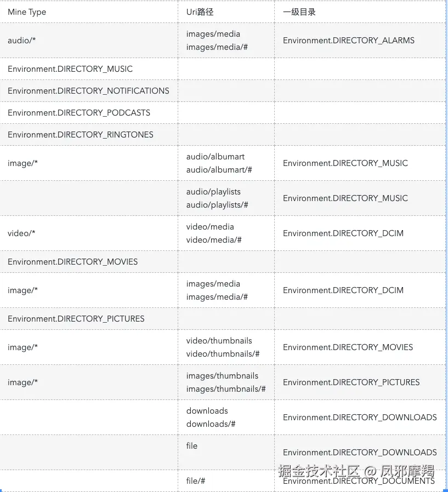Click the images/thumbnails uri path cell
The width and height of the screenshot is (448, 492).
click(226, 382)
